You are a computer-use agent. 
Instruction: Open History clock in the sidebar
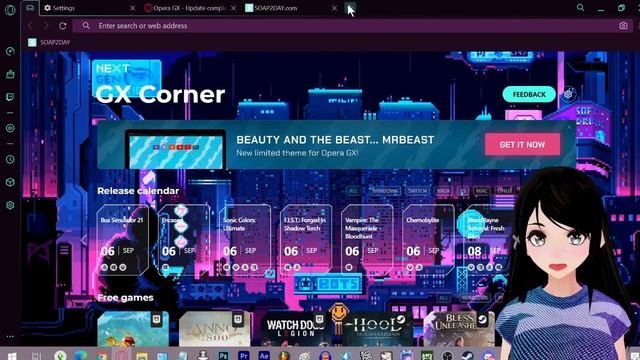click(x=10, y=159)
